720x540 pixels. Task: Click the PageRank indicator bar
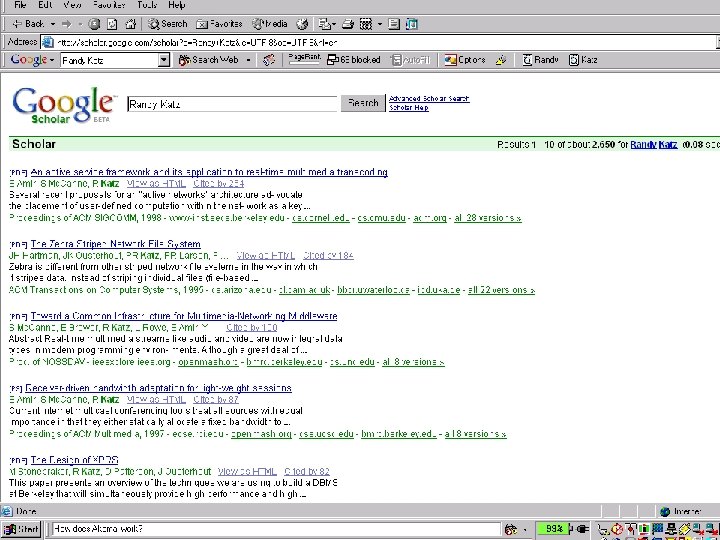(304, 59)
